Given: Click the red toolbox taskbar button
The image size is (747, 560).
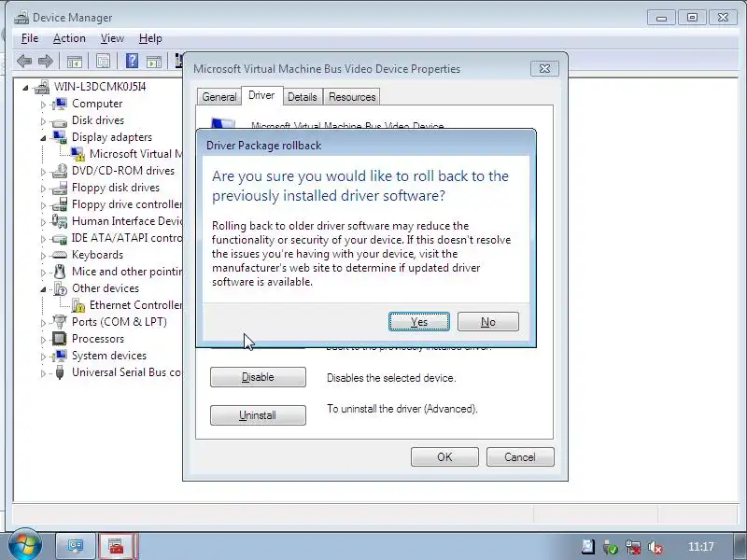Looking at the screenshot, I should (116, 546).
